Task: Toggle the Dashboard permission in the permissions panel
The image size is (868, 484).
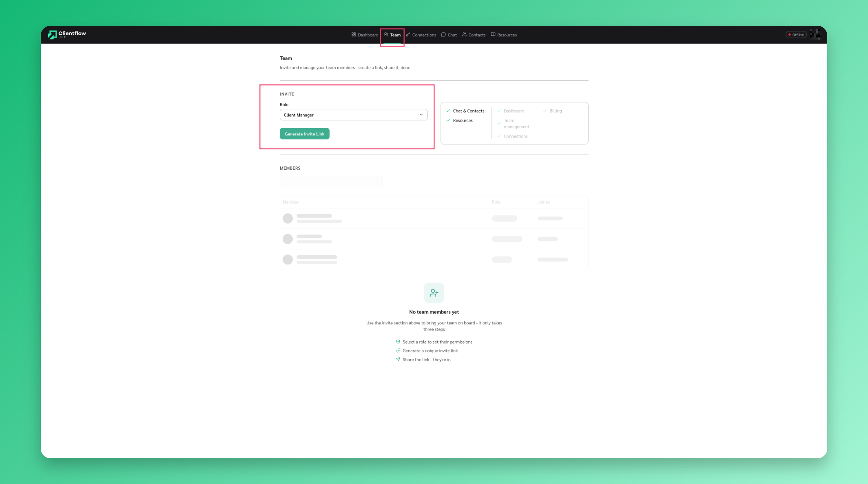Action: 499,111
